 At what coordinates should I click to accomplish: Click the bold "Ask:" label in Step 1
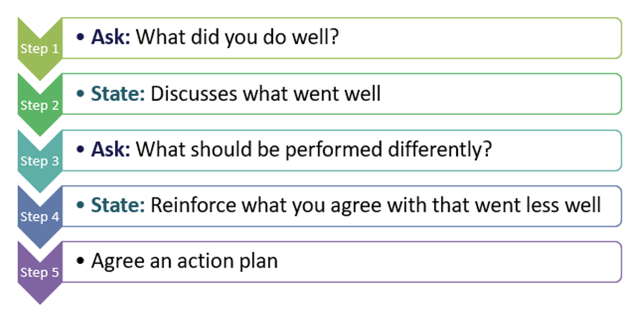click(111, 37)
